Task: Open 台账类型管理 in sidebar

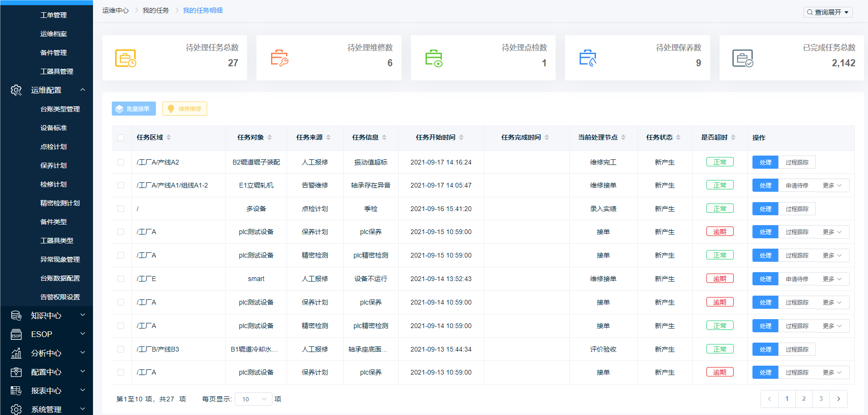Action: pos(60,109)
